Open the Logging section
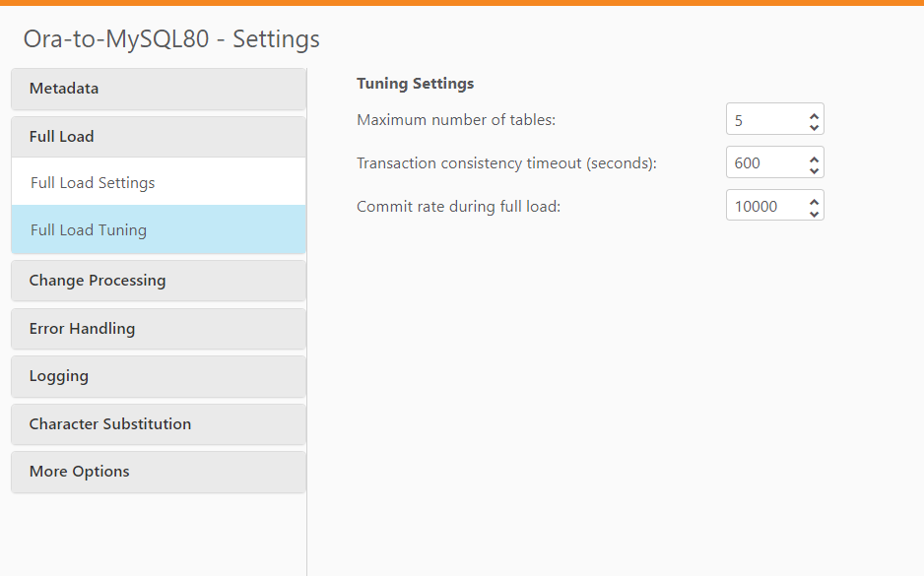924x576 pixels. coord(158,376)
